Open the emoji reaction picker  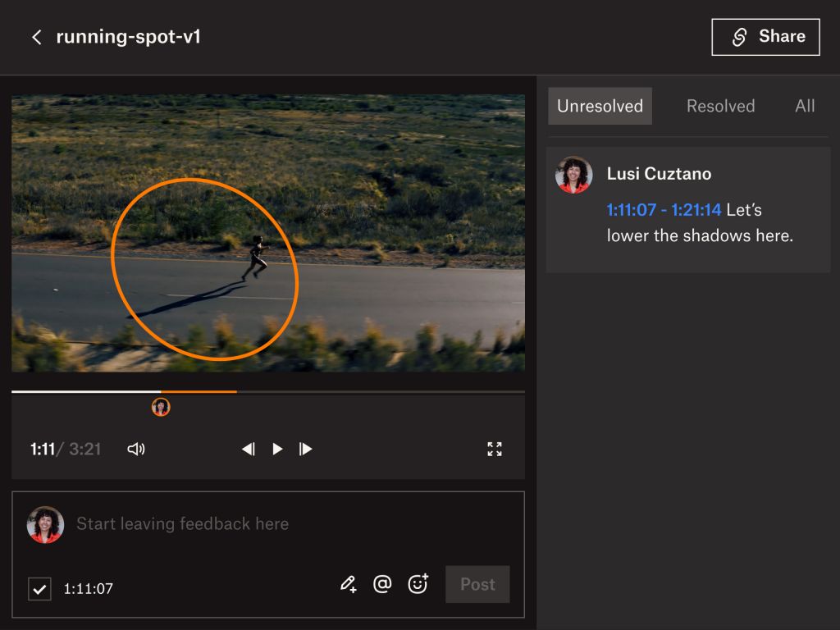point(418,584)
